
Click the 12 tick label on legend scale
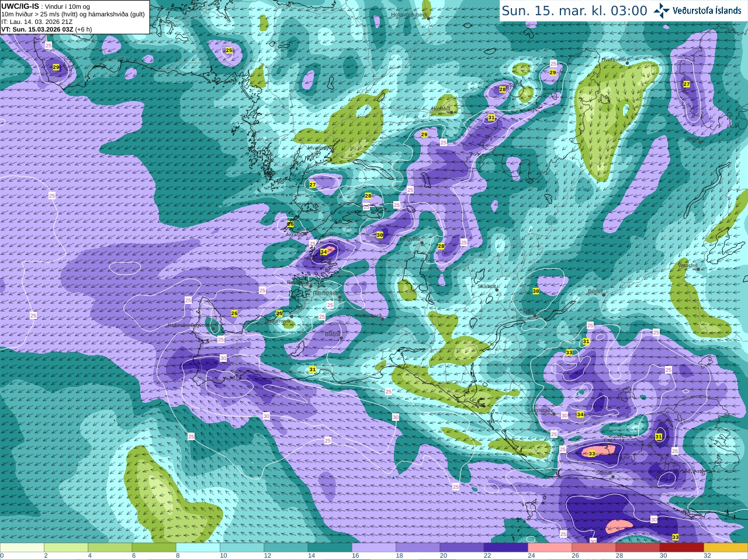coord(268,556)
